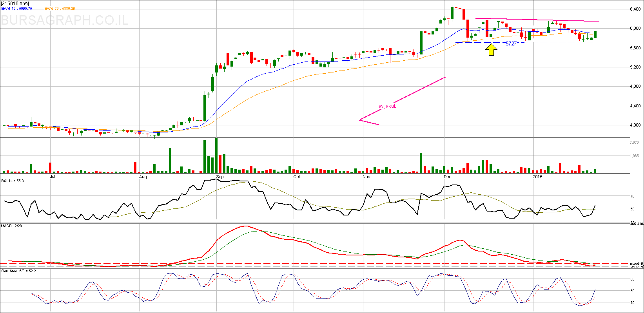Click the ticker symbol 315010 title
This screenshot has width=644, height=313.
15,4
